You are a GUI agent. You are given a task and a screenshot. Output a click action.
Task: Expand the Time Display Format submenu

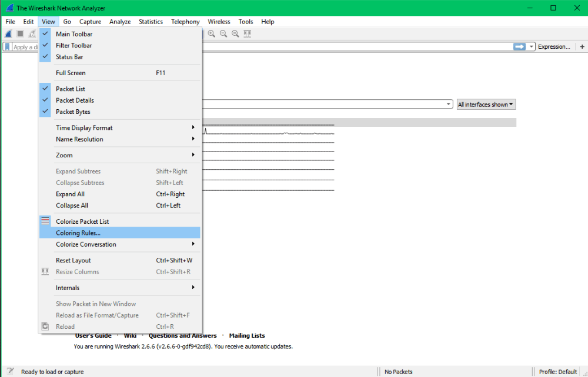point(119,127)
